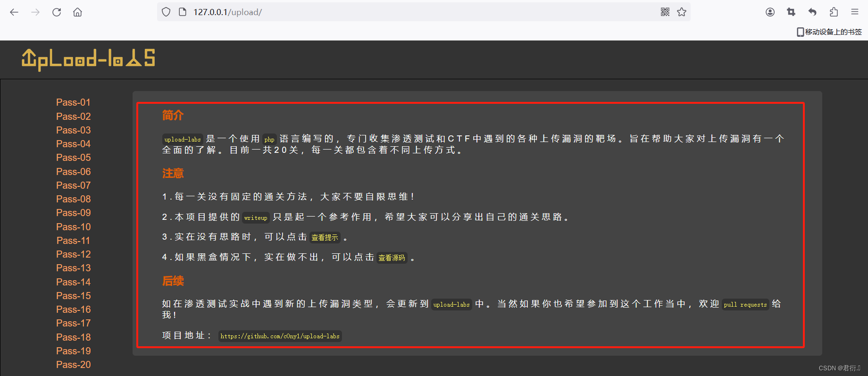Go to Pass-16 challenge

[x=73, y=309]
